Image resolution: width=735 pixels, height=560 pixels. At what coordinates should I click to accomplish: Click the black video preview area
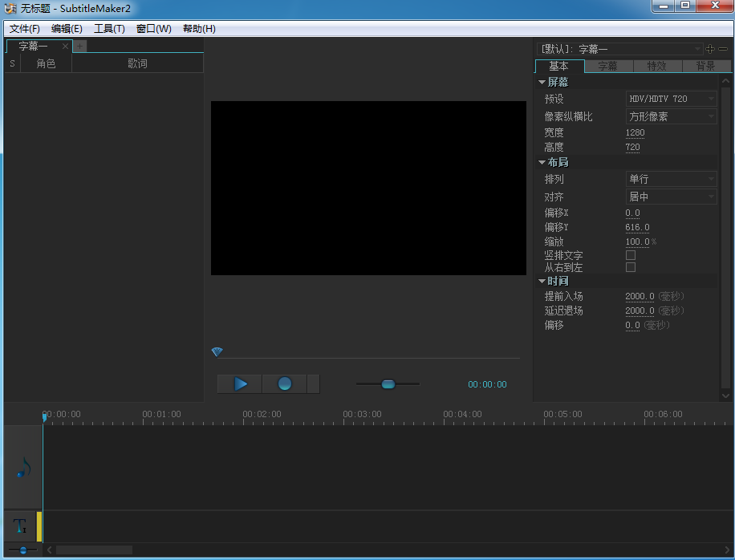pos(368,188)
